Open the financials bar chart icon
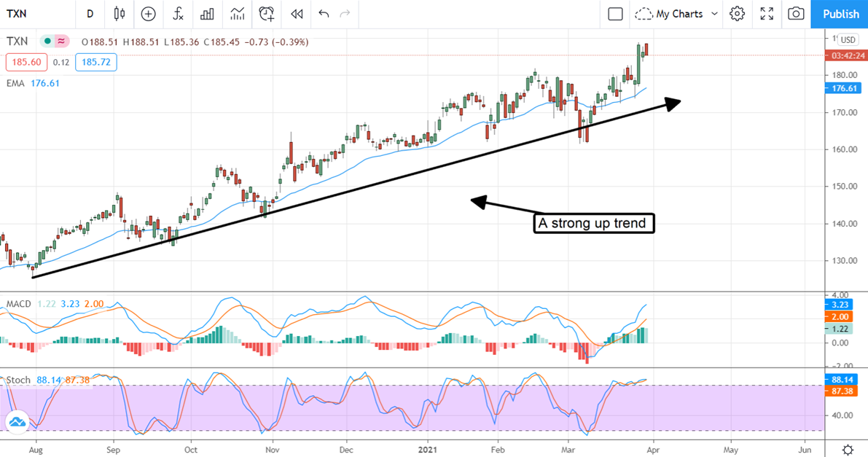This screenshot has height=457, width=868. (208, 14)
